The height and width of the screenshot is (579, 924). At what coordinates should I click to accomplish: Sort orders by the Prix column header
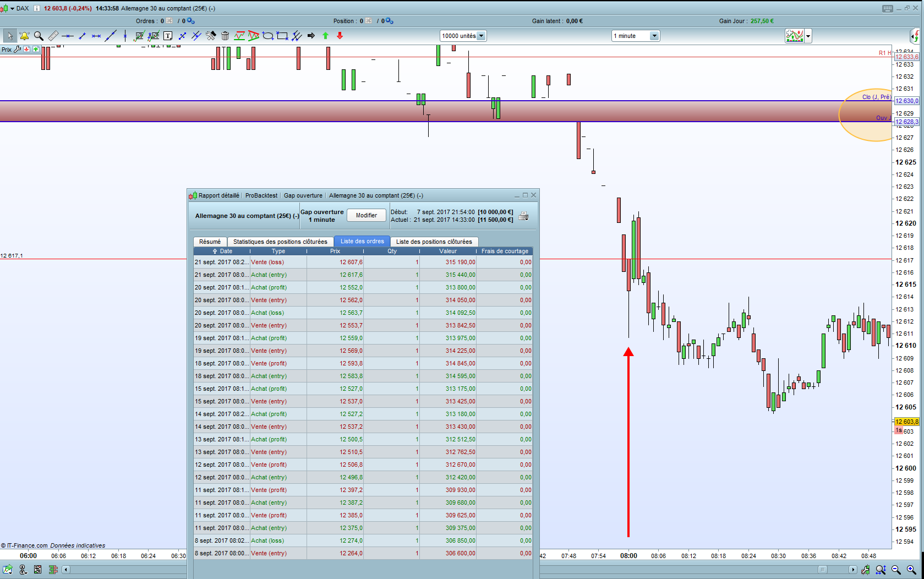point(335,251)
